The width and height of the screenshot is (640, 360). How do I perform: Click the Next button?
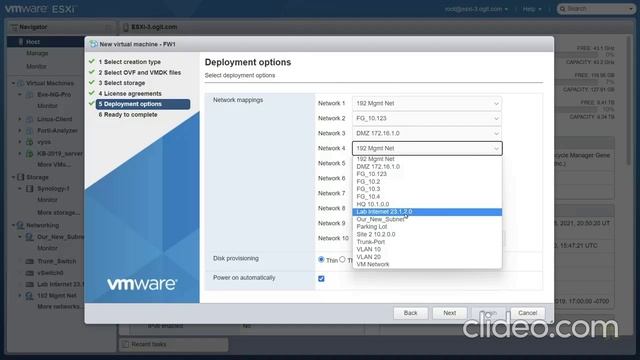click(449, 313)
